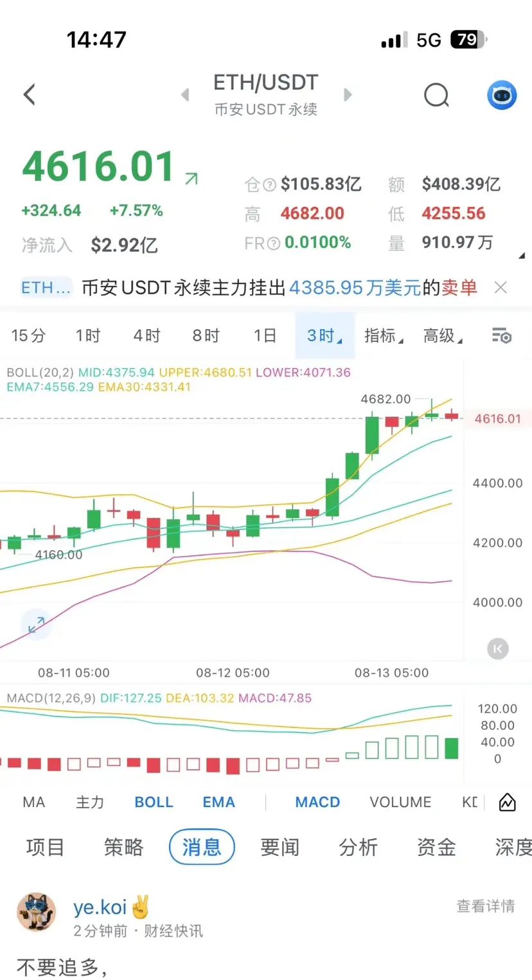Tap the 4385.95万美元 alert amount
The image size is (532, 980).
[355, 287]
